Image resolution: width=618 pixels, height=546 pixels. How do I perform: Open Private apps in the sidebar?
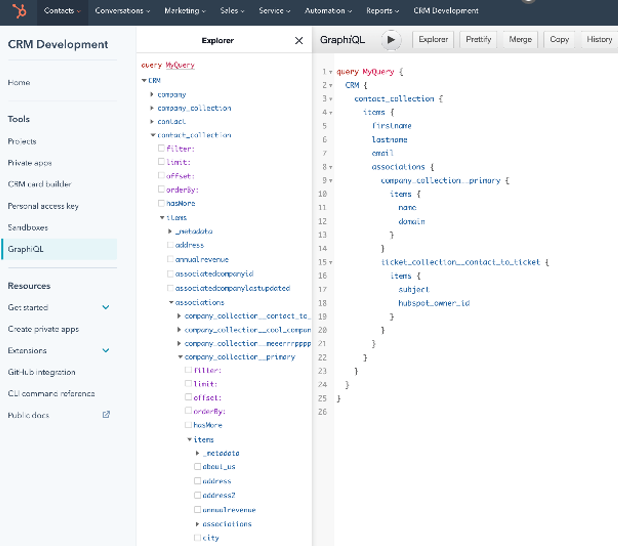30,163
